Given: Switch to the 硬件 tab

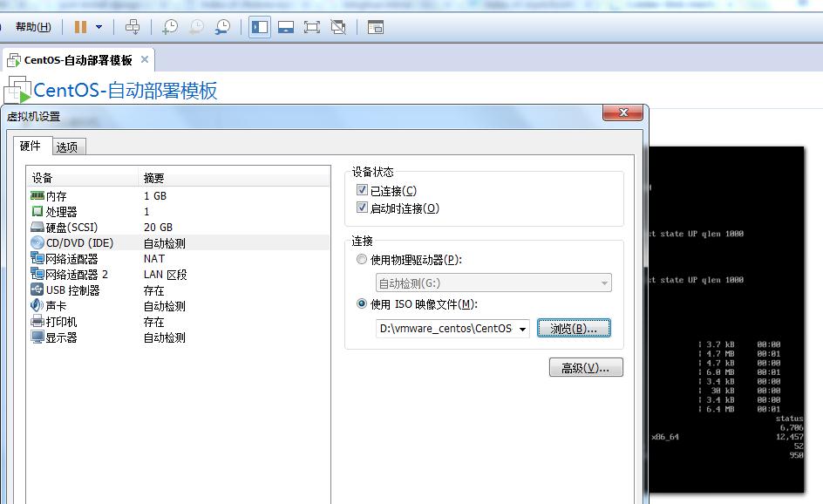Looking at the screenshot, I should (x=31, y=146).
